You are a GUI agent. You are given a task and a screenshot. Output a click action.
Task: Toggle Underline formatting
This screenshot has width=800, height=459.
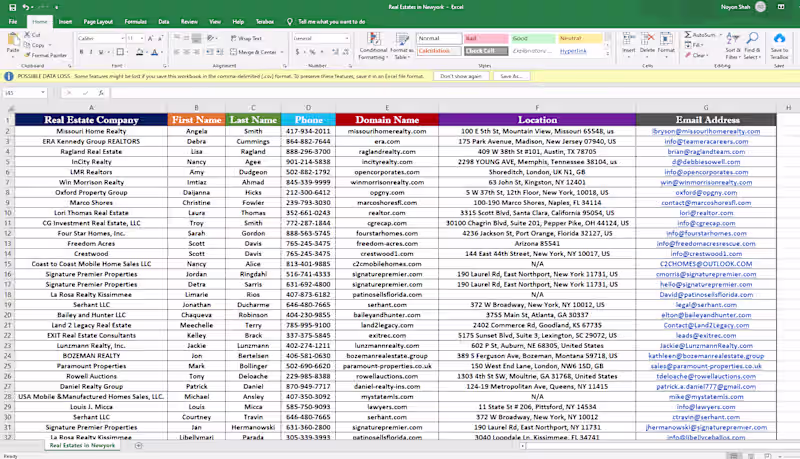point(101,52)
